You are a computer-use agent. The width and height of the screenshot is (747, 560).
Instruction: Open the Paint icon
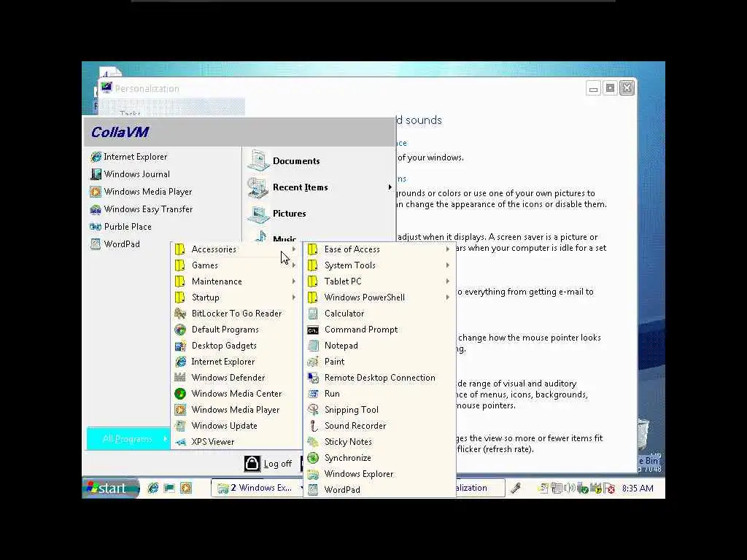point(313,362)
